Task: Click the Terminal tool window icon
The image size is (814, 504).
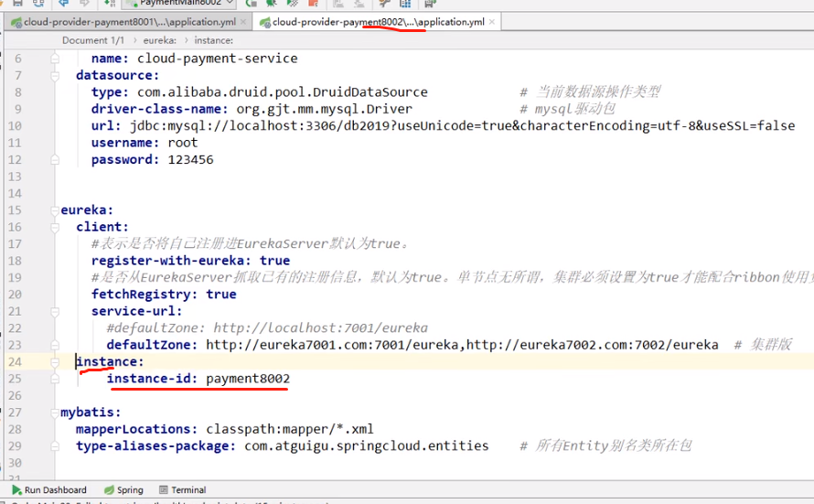Action: (163, 489)
